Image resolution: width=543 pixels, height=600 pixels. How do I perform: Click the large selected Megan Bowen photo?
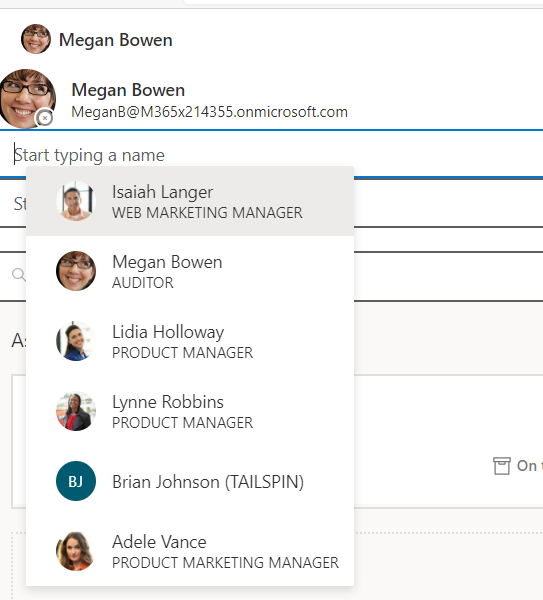click(x=27, y=99)
